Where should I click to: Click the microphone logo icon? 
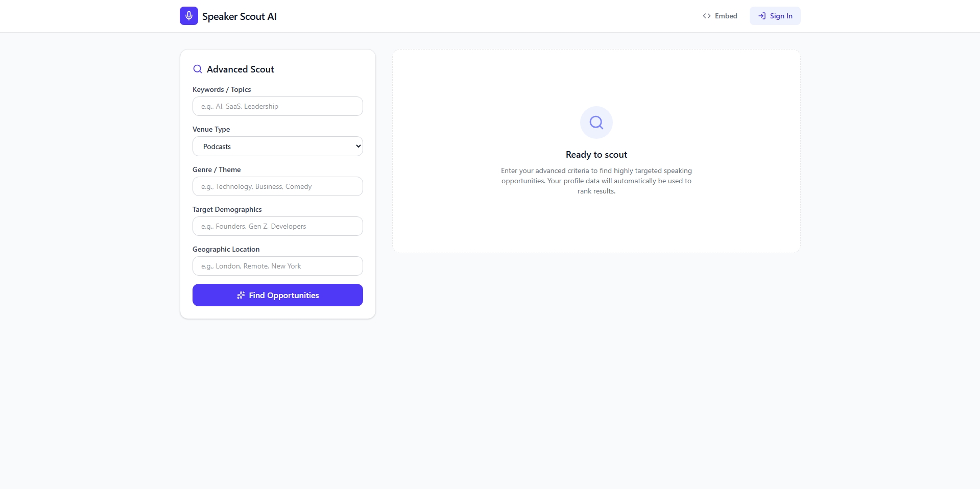coord(188,16)
